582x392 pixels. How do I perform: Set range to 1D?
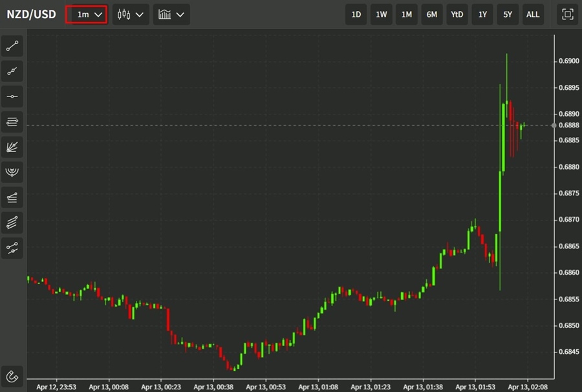(356, 14)
